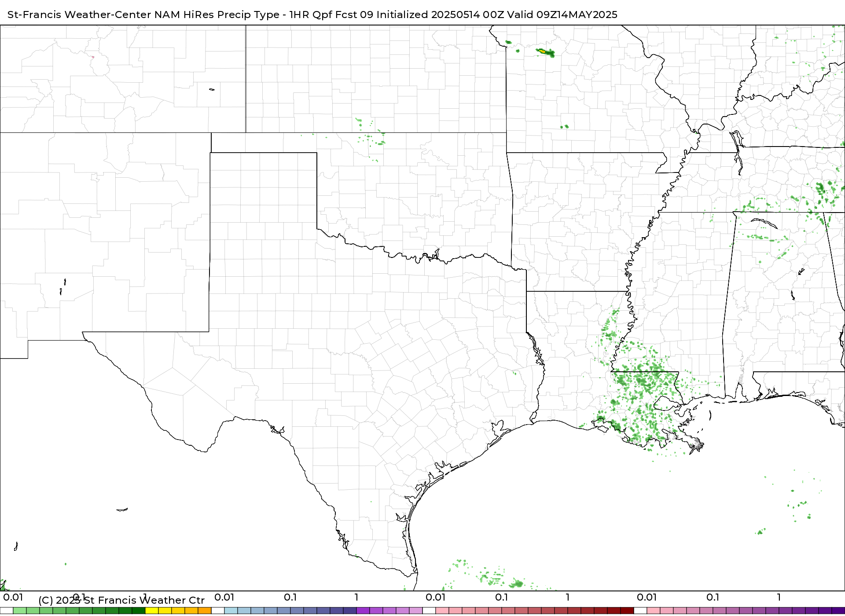Click the "NAM HiRes Precip Type" title text

[217, 15]
